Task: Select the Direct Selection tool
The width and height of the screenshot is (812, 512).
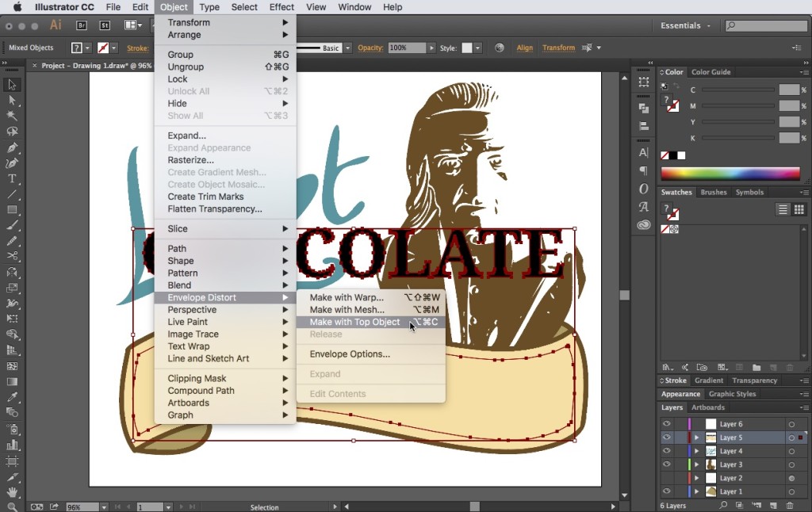Action: point(12,100)
